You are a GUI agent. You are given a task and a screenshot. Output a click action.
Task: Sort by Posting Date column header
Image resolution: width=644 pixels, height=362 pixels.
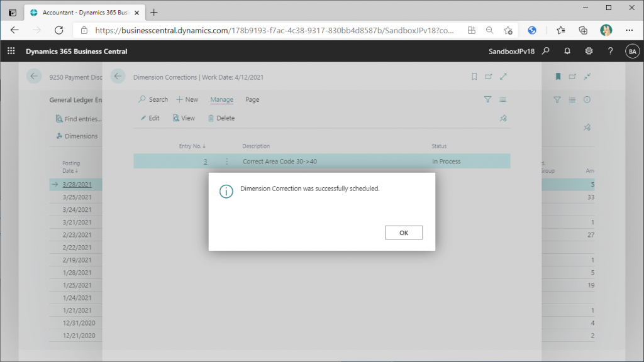70,167
